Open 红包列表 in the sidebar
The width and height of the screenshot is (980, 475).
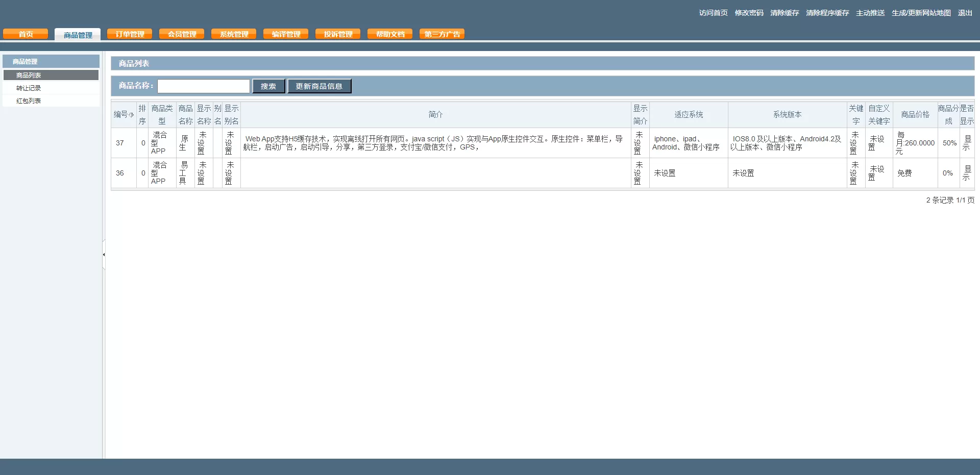29,101
